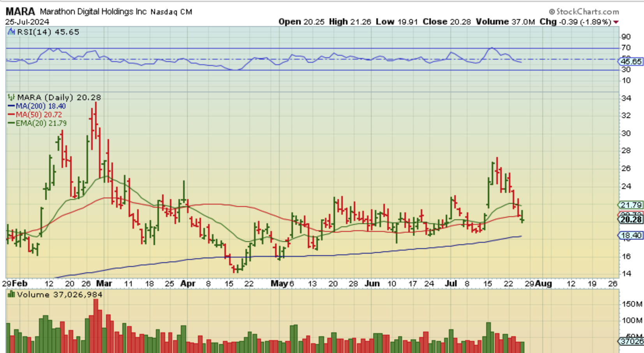Click the Open 20.25 header value

[x=301, y=22]
